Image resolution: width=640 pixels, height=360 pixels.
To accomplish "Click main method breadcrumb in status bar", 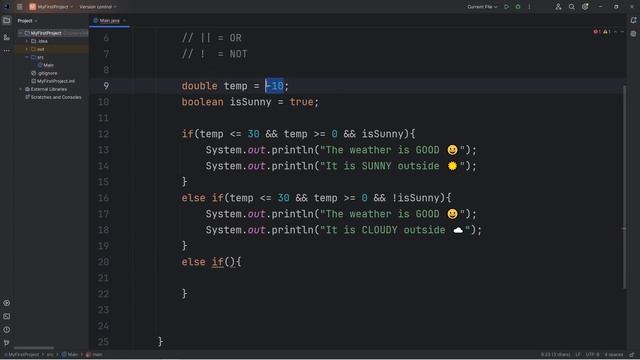I will click(94, 355).
